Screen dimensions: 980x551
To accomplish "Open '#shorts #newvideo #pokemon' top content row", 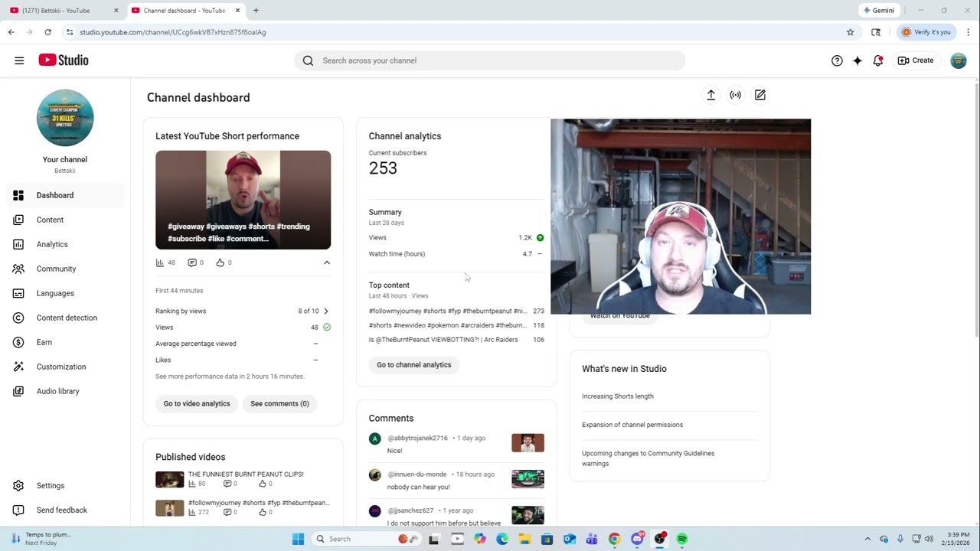I will (x=456, y=325).
